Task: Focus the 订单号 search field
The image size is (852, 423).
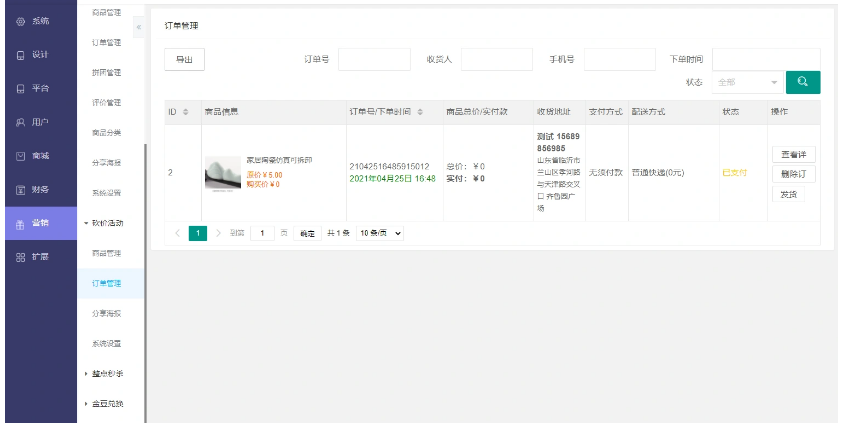Action: pos(374,60)
